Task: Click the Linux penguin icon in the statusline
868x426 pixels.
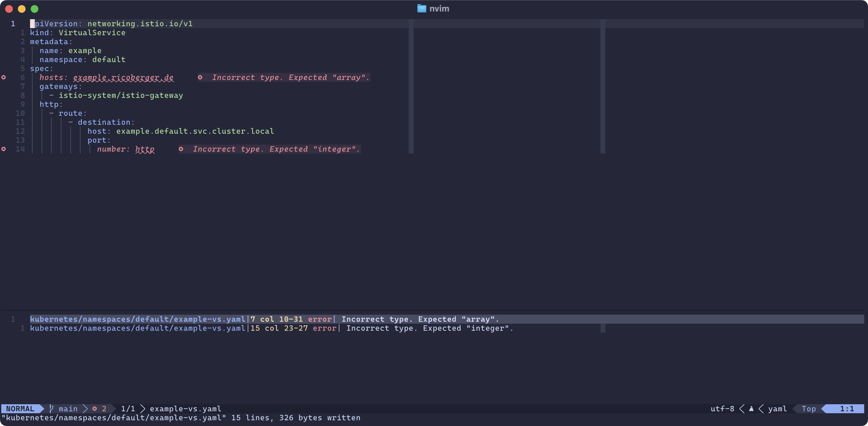Action: [x=751, y=409]
